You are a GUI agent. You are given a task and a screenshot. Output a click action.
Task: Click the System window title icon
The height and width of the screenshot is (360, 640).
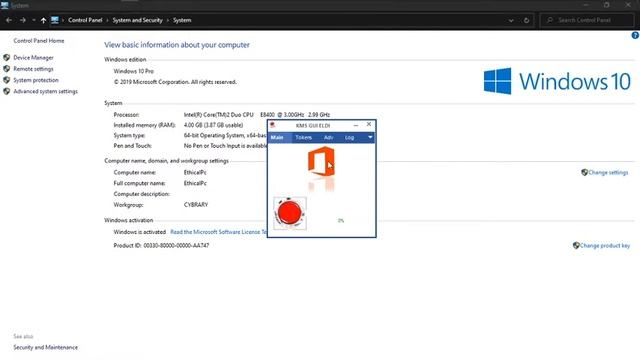click(5, 5)
